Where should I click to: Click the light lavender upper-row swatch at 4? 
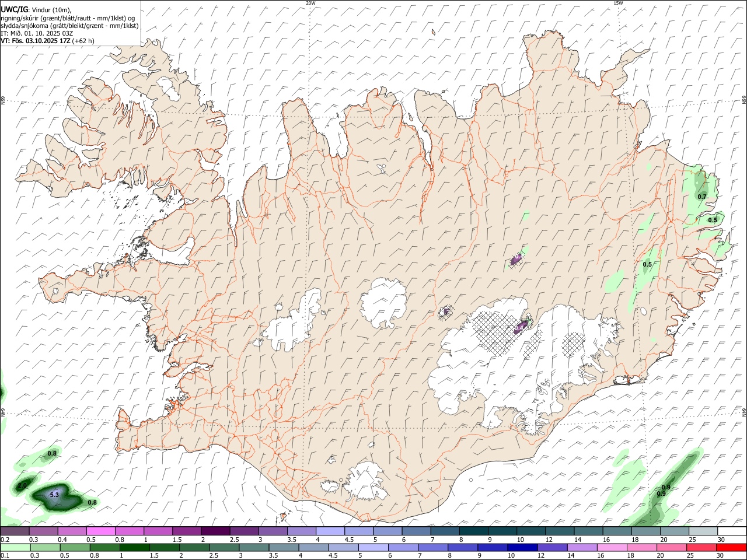click(330, 531)
